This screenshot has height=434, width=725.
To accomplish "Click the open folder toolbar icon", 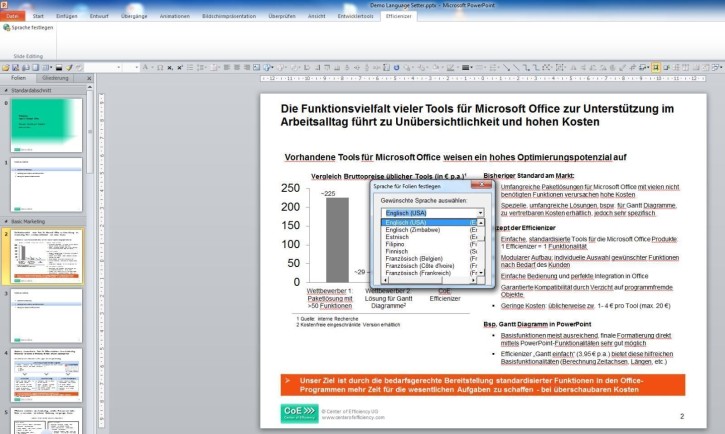I will tap(6, 67).
